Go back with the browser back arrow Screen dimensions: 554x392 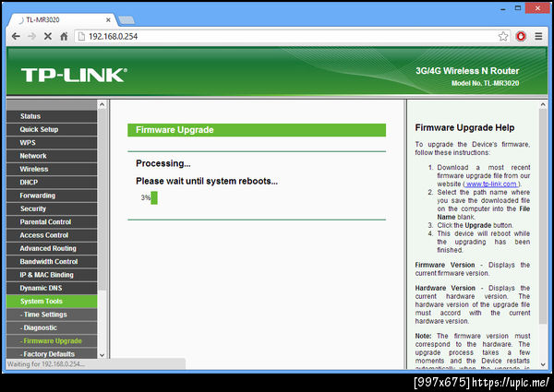point(16,36)
